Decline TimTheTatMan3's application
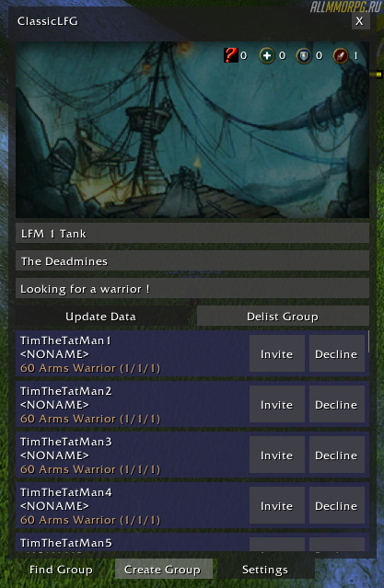The width and height of the screenshot is (384, 588). (336, 455)
